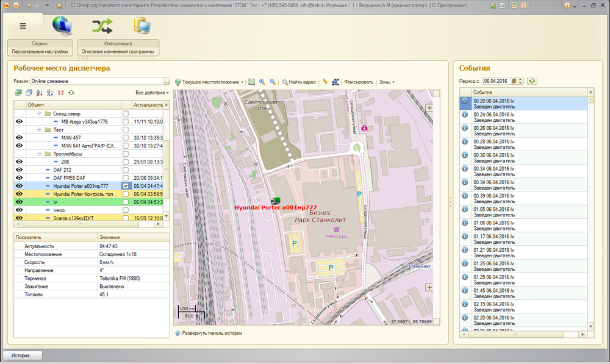Click the fit map to extent icon
Screen dimensions: 610x364
point(252,82)
